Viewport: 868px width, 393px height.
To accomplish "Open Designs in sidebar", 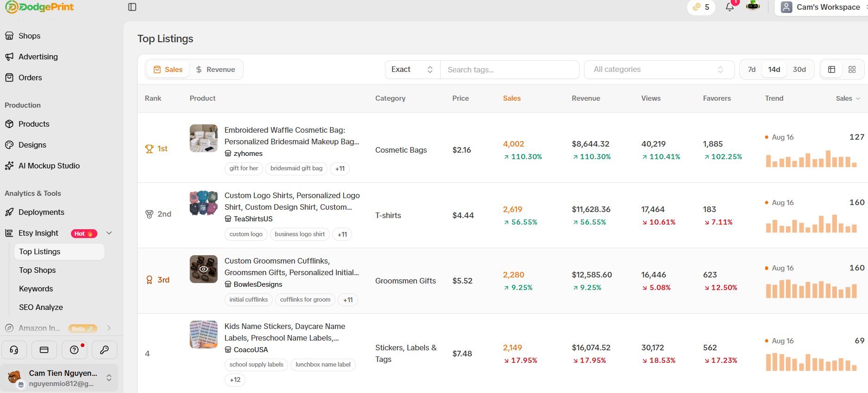I will pos(32,145).
